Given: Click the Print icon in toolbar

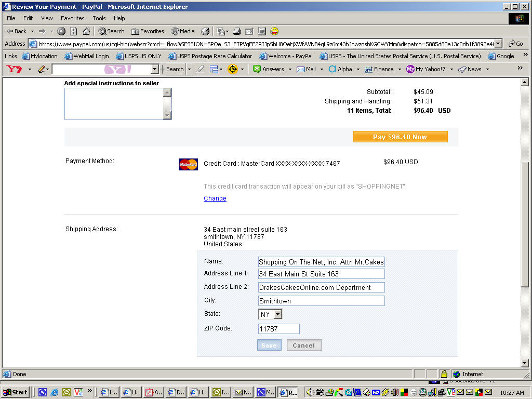Looking at the screenshot, I should click(237, 31).
